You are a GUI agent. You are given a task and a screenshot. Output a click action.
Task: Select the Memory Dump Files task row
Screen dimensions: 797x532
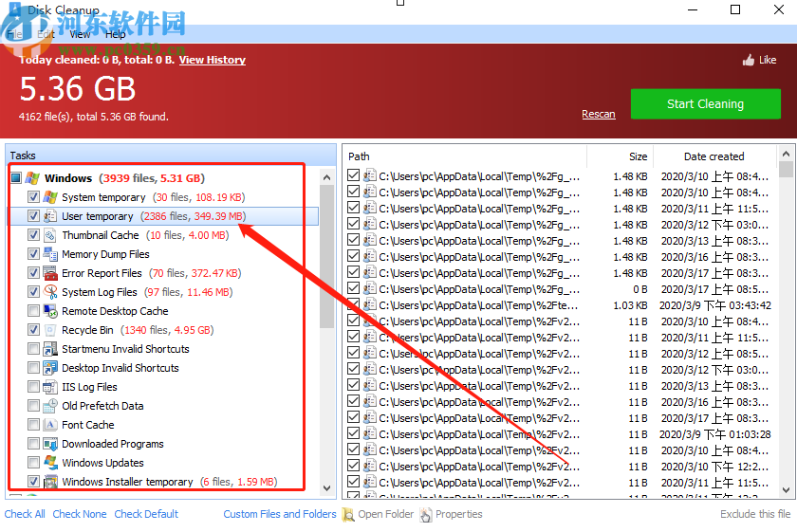tap(162, 254)
